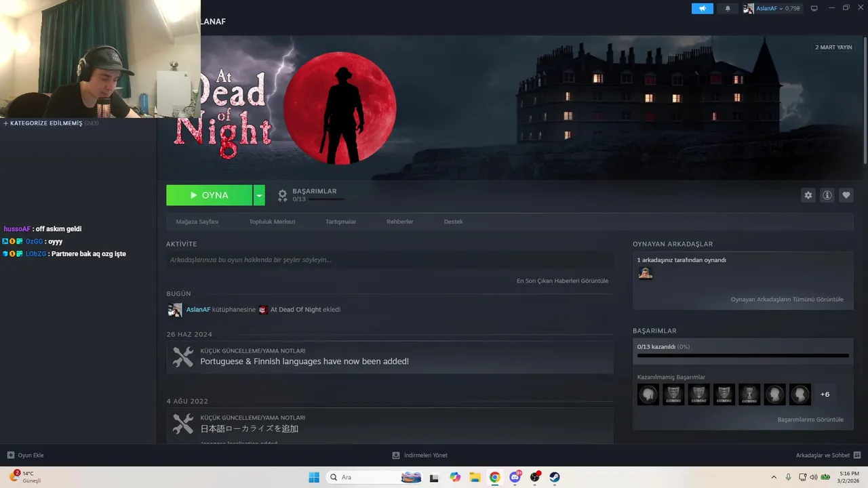
Task: Click Oyun Ekle add game button
Action: [x=25, y=455]
